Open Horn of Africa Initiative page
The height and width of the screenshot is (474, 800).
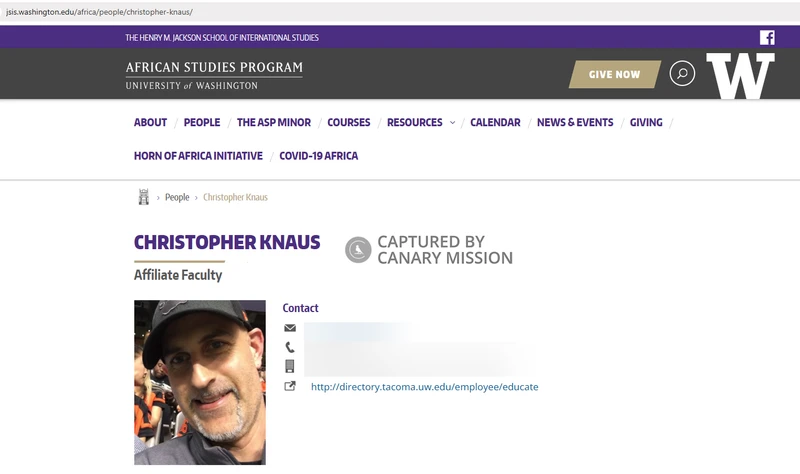[198, 156]
